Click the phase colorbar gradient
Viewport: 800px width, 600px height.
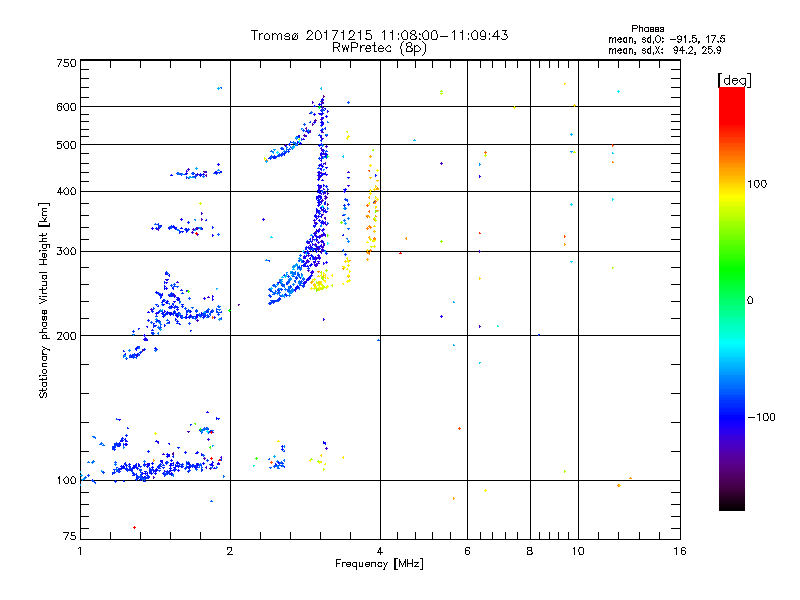coord(732,298)
